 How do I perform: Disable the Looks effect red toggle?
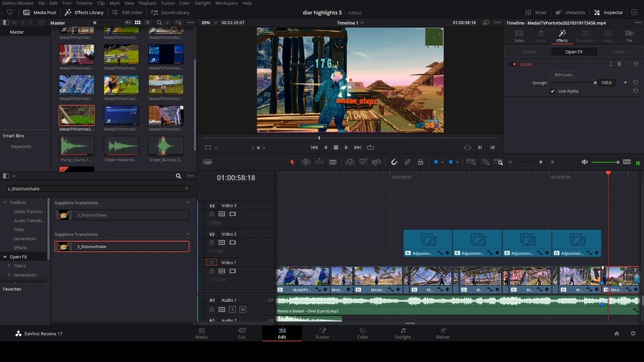[x=514, y=64]
